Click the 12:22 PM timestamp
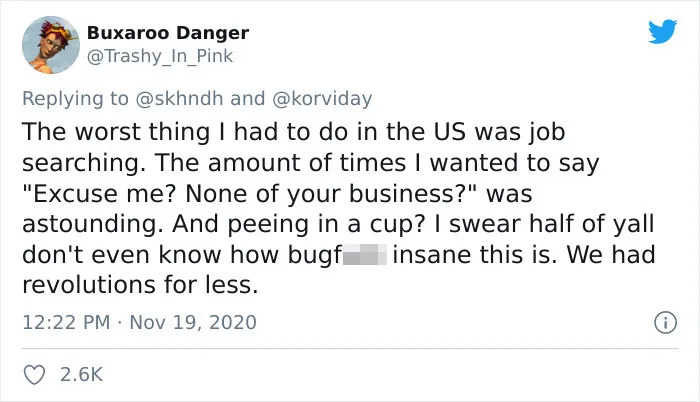Screen dimensions: 700x402 (66, 322)
